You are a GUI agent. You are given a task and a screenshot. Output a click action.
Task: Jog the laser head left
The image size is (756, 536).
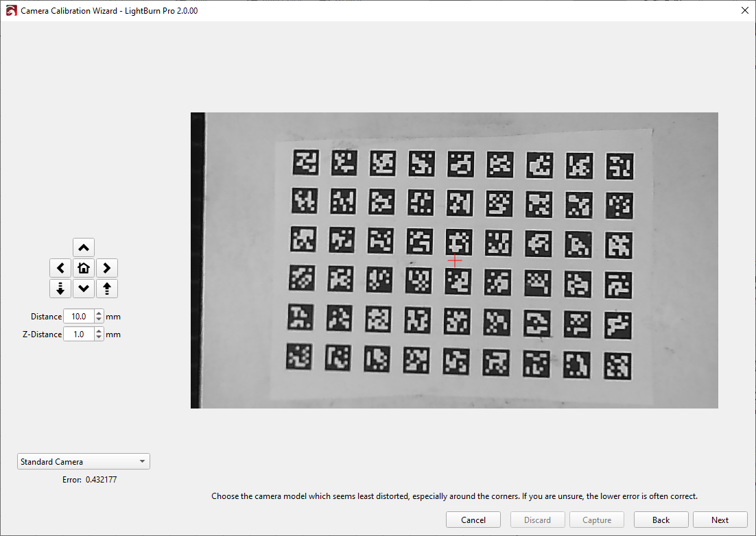tap(60, 268)
